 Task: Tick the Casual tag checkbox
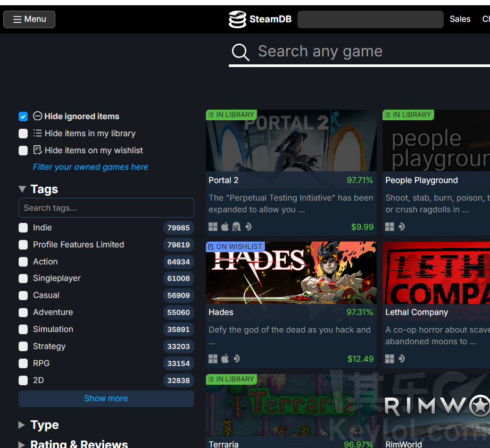tap(23, 295)
